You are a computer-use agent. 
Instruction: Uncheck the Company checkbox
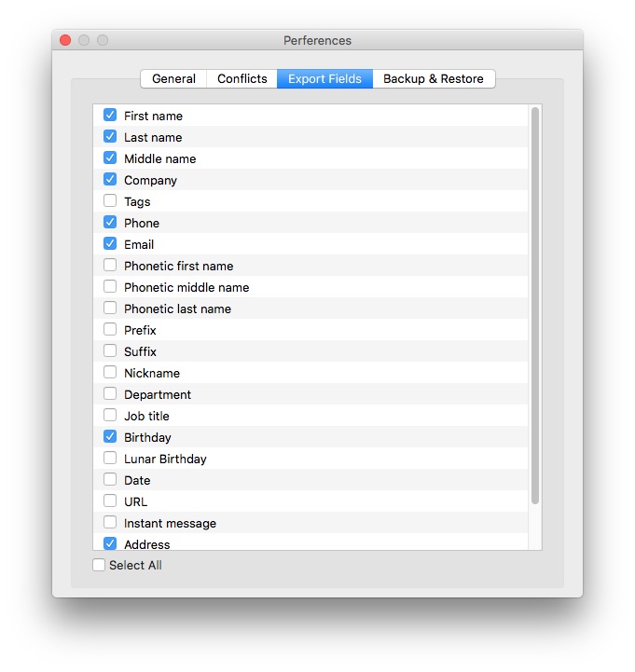(x=110, y=180)
